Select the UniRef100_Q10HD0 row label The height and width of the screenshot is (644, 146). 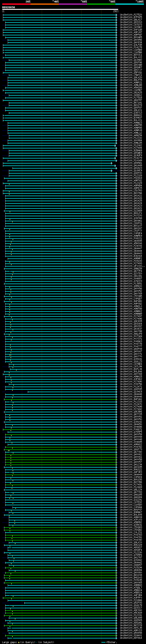(x=131, y=60)
